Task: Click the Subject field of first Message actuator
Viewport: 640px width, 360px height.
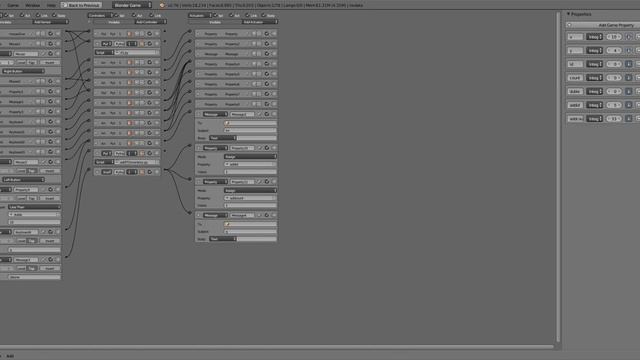Action: click(250, 130)
